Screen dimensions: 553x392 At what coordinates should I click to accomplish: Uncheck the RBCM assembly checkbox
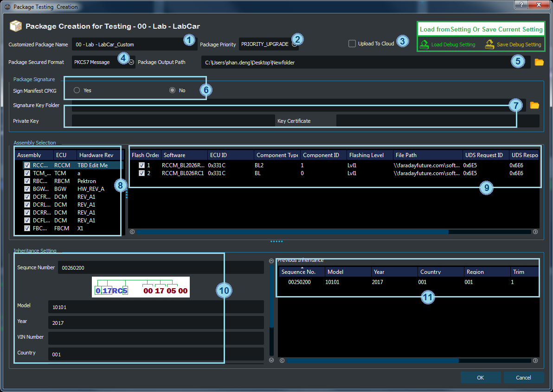(x=27, y=181)
